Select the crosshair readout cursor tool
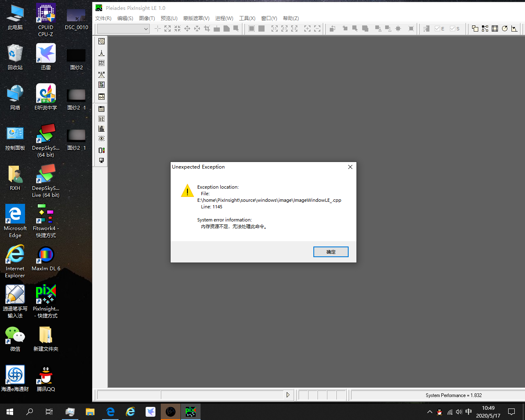525x420 pixels. (x=157, y=29)
